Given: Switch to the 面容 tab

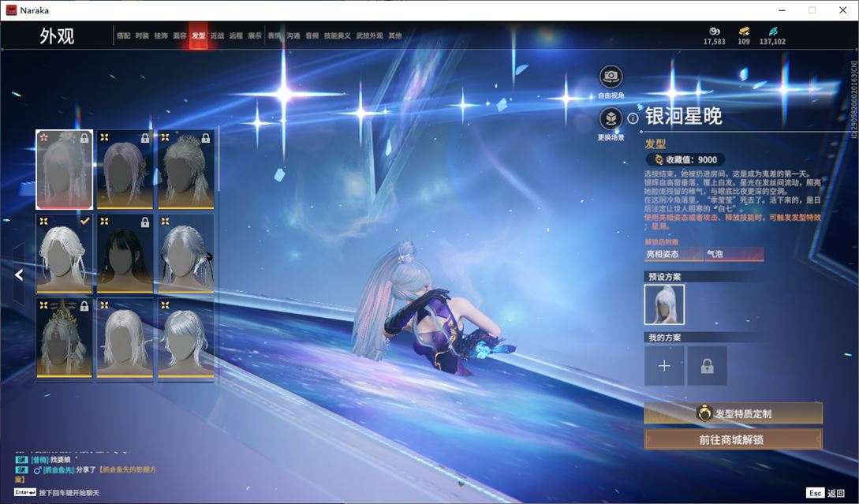Looking at the screenshot, I should point(180,35).
